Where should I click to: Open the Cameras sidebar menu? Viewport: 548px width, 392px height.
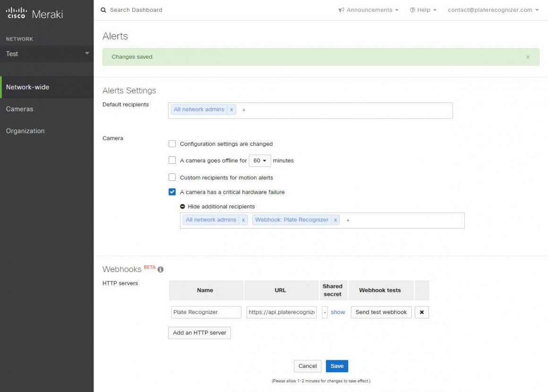point(47,109)
